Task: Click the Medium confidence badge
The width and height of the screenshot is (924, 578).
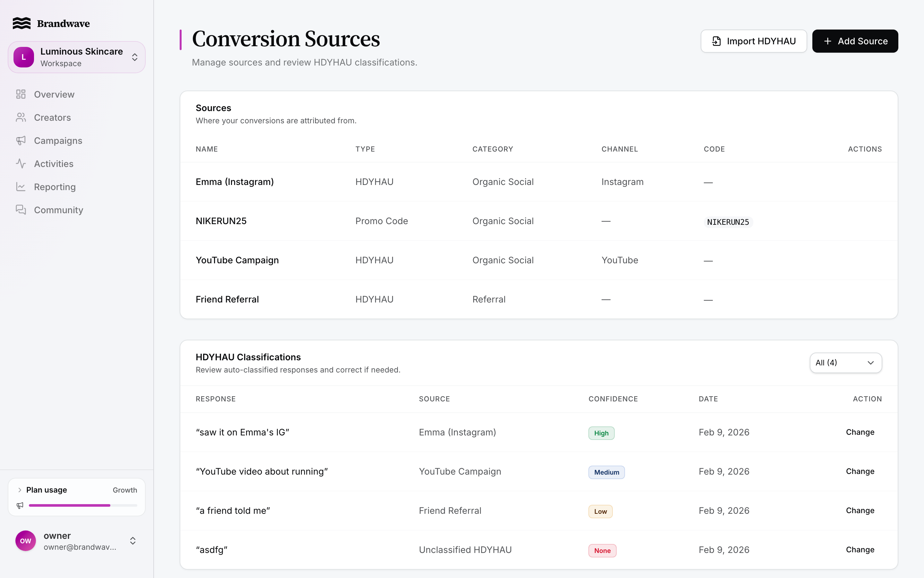Action: pos(606,472)
